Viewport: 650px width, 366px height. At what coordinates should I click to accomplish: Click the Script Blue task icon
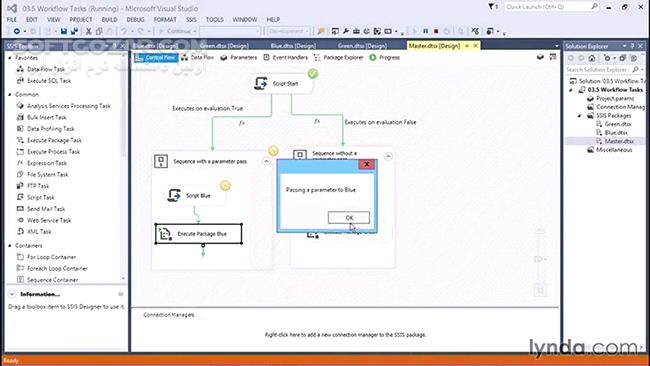pyautogui.click(x=174, y=195)
